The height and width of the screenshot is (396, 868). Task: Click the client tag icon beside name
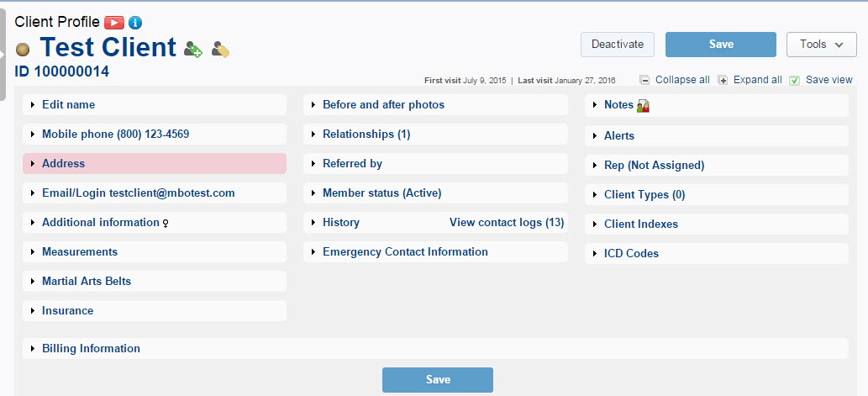(220, 50)
